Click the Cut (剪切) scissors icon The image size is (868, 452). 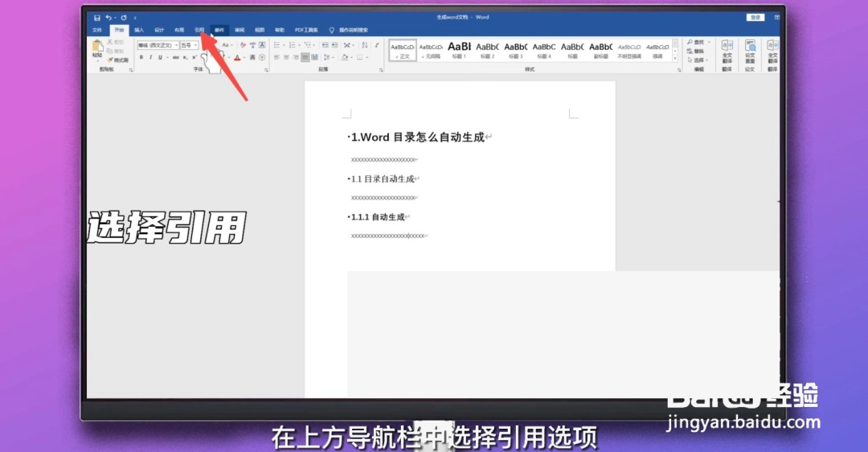pos(109,42)
